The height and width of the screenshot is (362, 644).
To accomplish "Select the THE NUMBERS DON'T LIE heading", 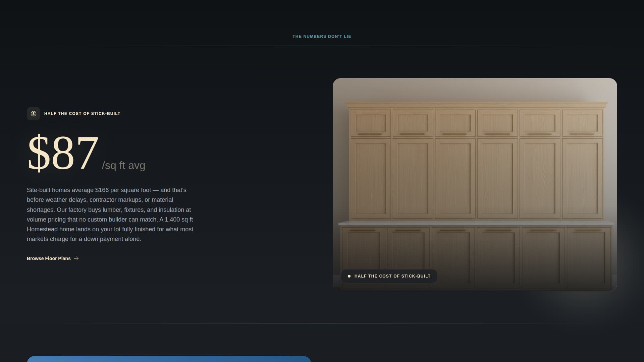I will [x=322, y=36].
